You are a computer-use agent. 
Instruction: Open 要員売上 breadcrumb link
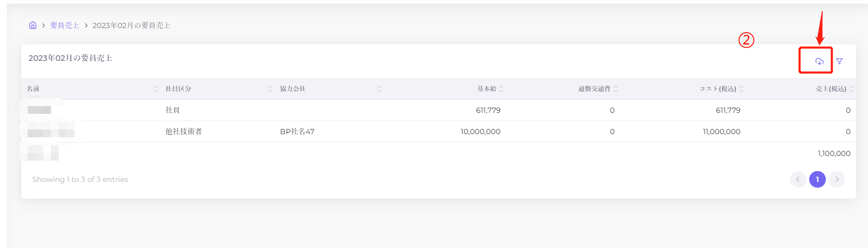tap(65, 25)
